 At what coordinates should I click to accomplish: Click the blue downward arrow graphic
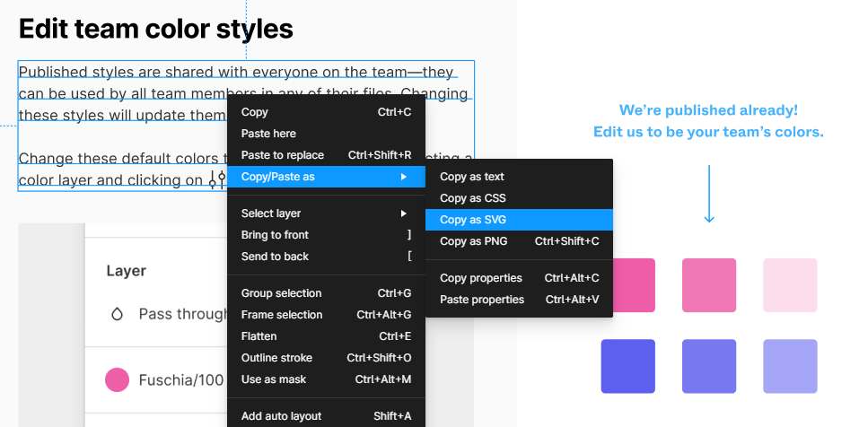[709, 194]
